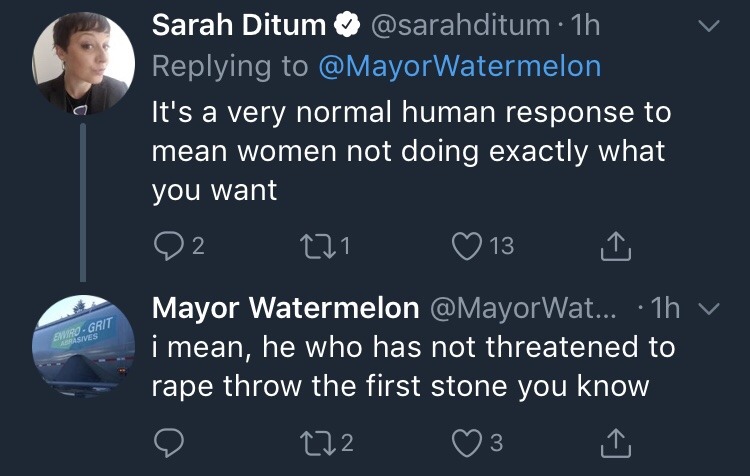The image size is (750, 476).
Task: Reply to Sarah Ditum's tweet
Action: pyautogui.click(x=166, y=244)
